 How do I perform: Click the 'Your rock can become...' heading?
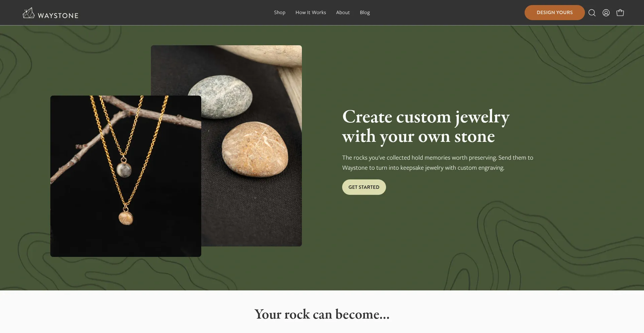322,314
